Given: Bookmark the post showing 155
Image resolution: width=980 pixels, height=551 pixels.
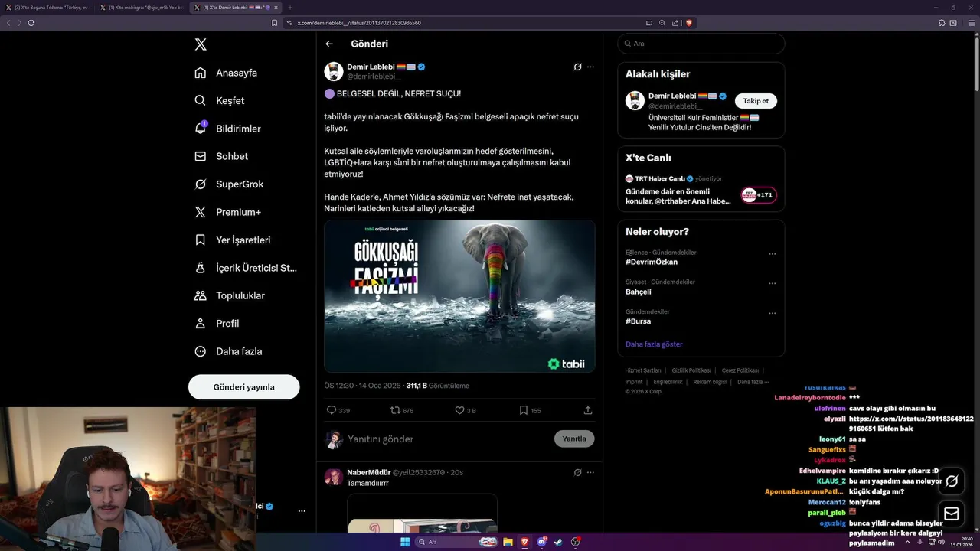Looking at the screenshot, I should (x=530, y=410).
